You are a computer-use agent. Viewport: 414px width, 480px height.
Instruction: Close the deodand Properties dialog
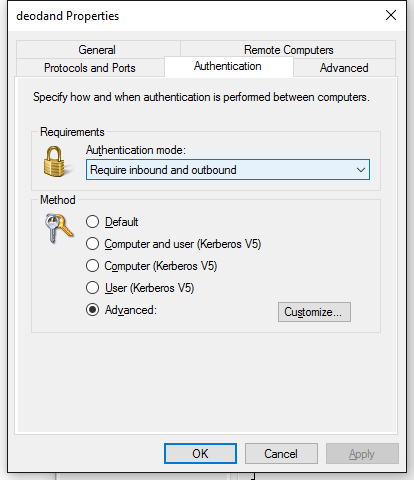(x=391, y=15)
